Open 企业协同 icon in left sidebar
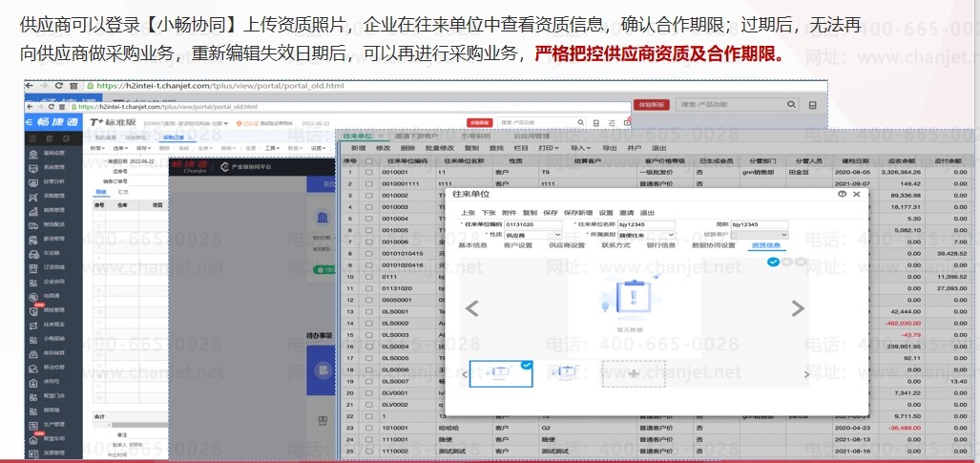This screenshot has width=980, height=463. (x=33, y=283)
